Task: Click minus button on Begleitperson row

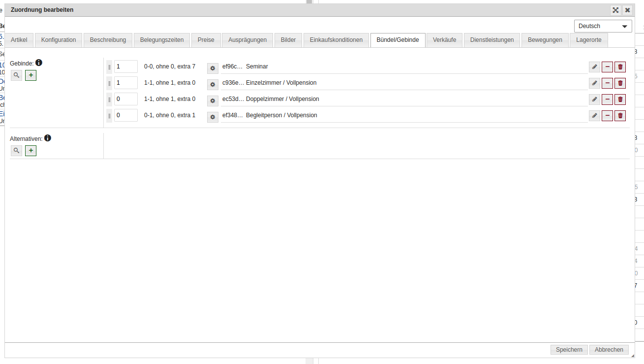Action: coord(607,116)
